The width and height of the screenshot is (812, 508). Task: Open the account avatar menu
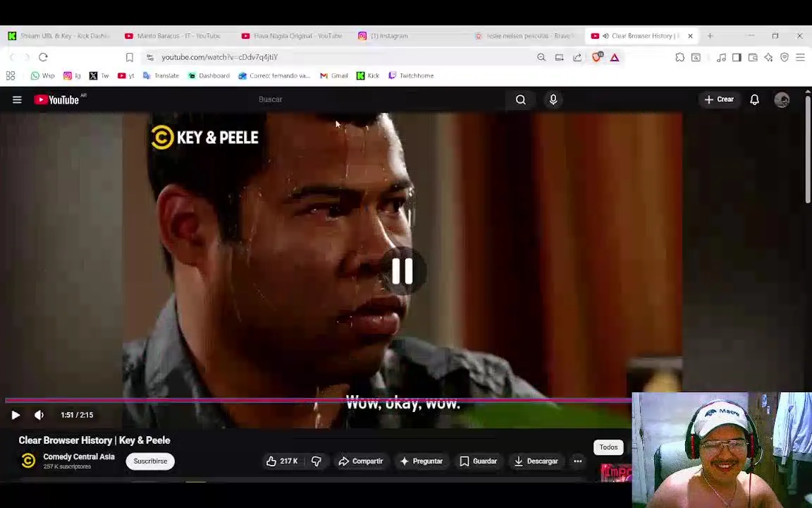point(782,99)
